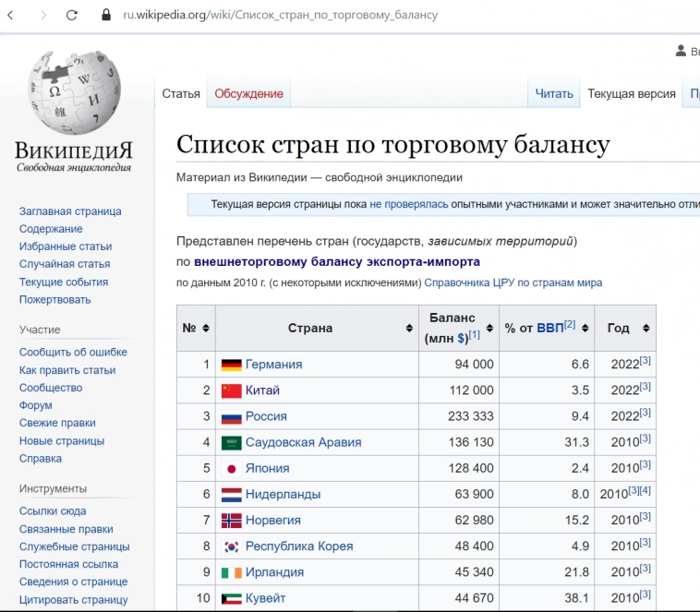
Task: Open the Кувейт country link
Action: (265, 598)
